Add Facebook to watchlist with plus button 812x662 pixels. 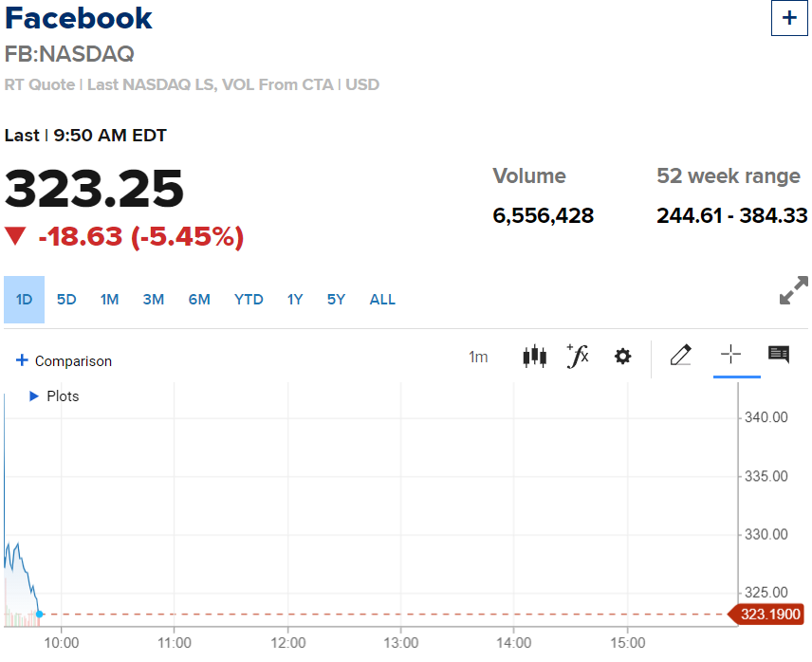[789, 18]
